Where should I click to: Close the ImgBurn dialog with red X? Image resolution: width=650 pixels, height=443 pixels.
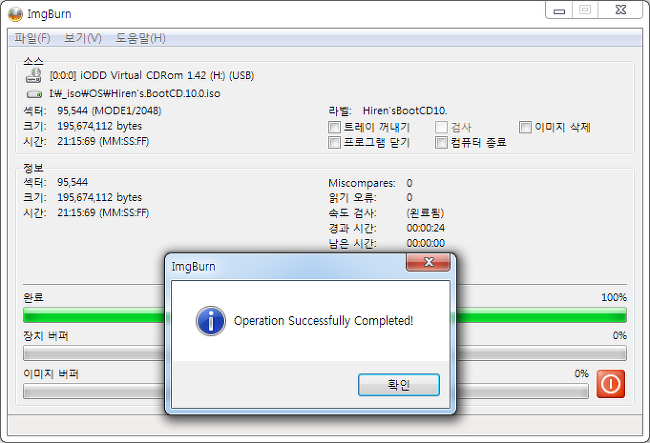tap(429, 262)
